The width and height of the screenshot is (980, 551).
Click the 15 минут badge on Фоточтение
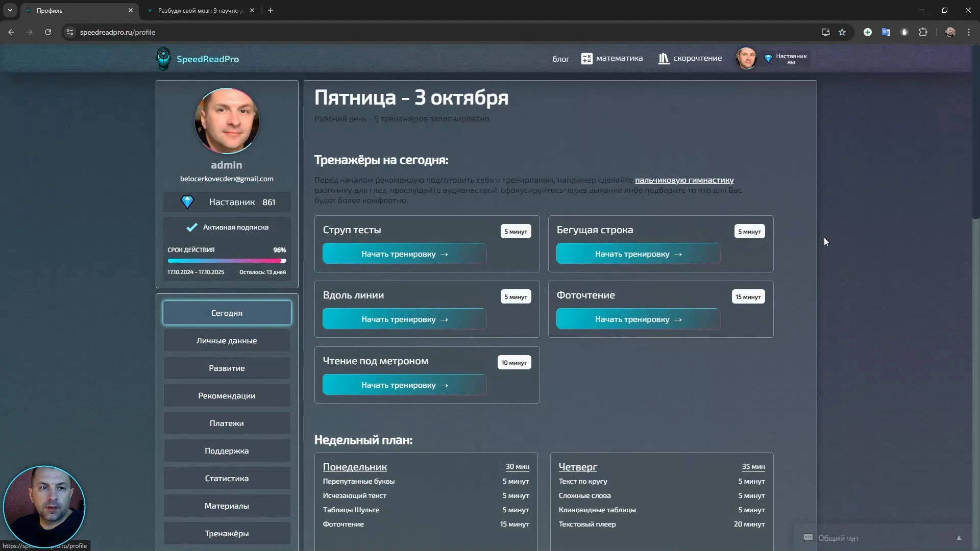click(x=748, y=296)
